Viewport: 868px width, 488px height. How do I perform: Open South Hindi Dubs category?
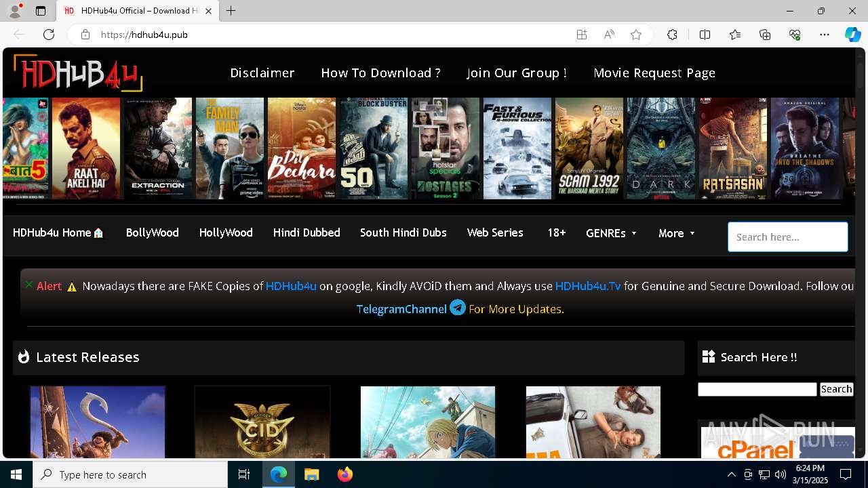click(403, 232)
